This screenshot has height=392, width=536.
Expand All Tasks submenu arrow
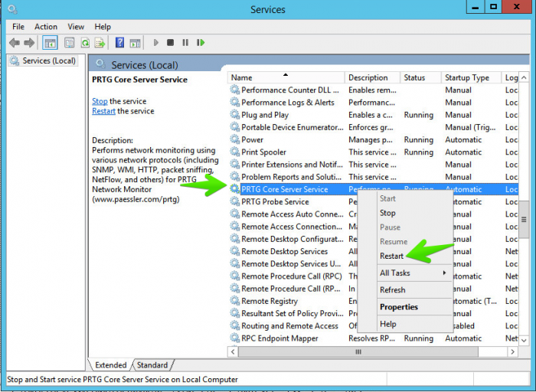[x=444, y=273]
